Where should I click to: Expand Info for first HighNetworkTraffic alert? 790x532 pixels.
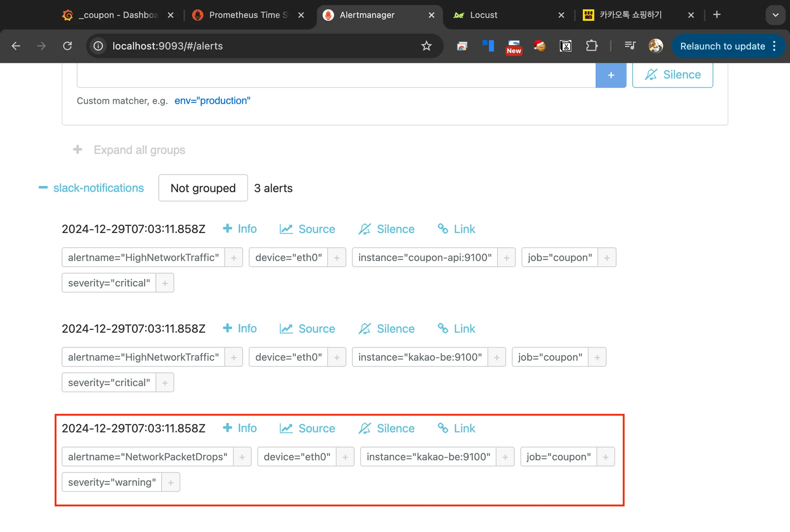pyautogui.click(x=240, y=229)
